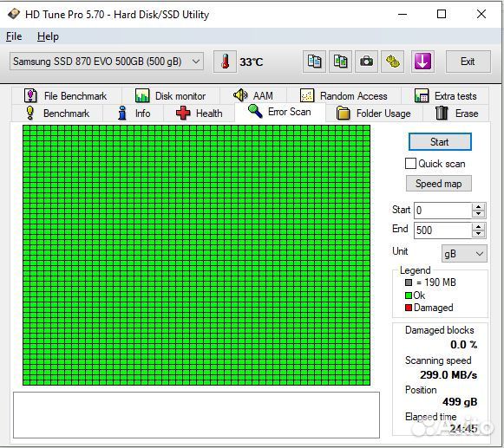The image size is (504, 448).
Task: Switch to the Benchmark tab
Action: (x=57, y=114)
